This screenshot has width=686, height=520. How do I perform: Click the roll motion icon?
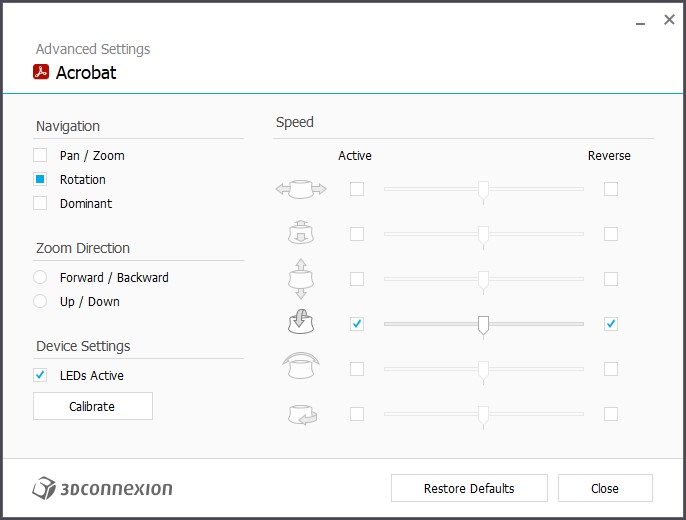click(x=301, y=365)
